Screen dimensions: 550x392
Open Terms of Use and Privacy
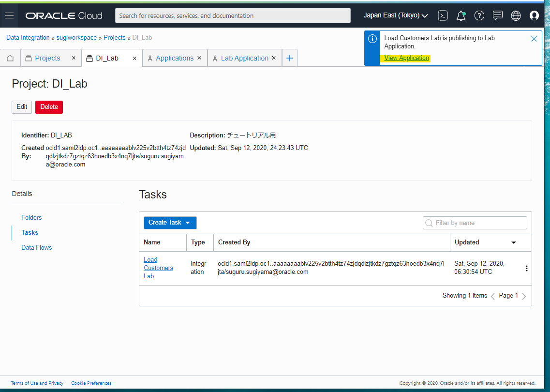37,383
